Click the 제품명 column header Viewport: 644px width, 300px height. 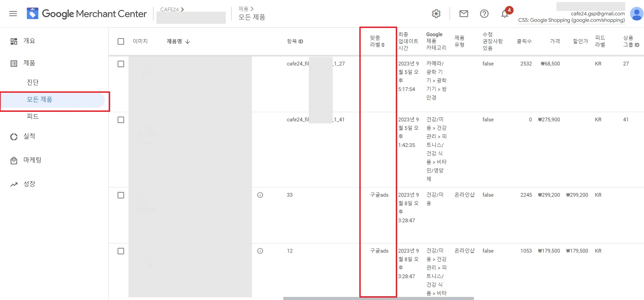pos(174,41)
